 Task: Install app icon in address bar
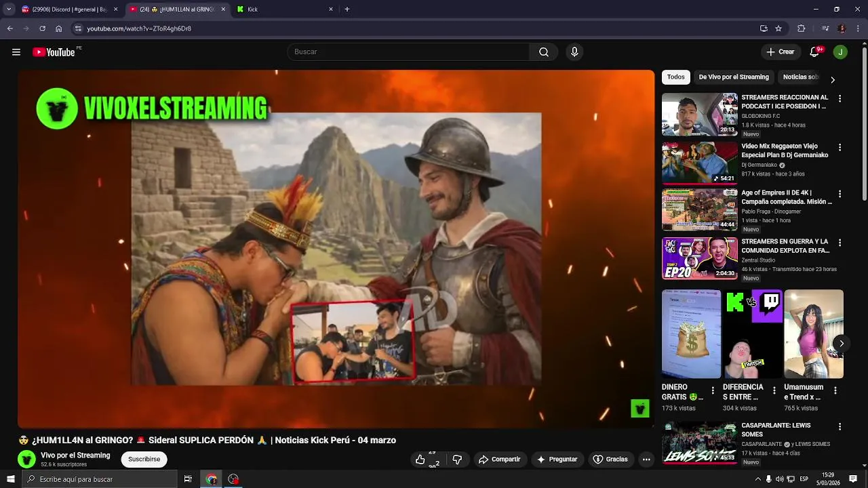pyautogui.click(x=764, y=28)
